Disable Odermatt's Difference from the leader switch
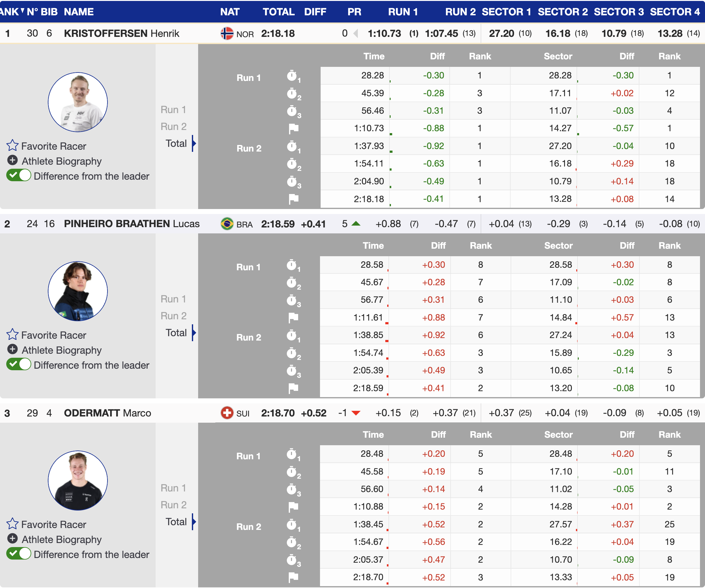Image resolution: width=705 pixels, height=588 pixels. tap(19, 554)
